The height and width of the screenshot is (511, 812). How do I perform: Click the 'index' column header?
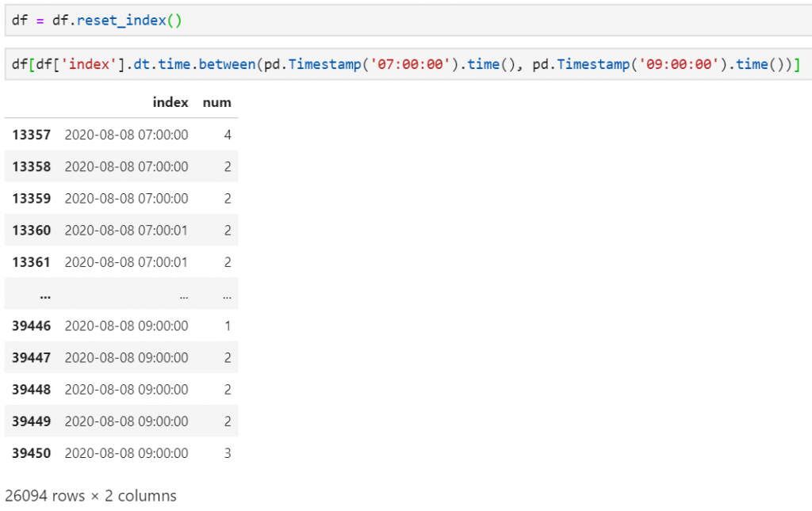170,102
